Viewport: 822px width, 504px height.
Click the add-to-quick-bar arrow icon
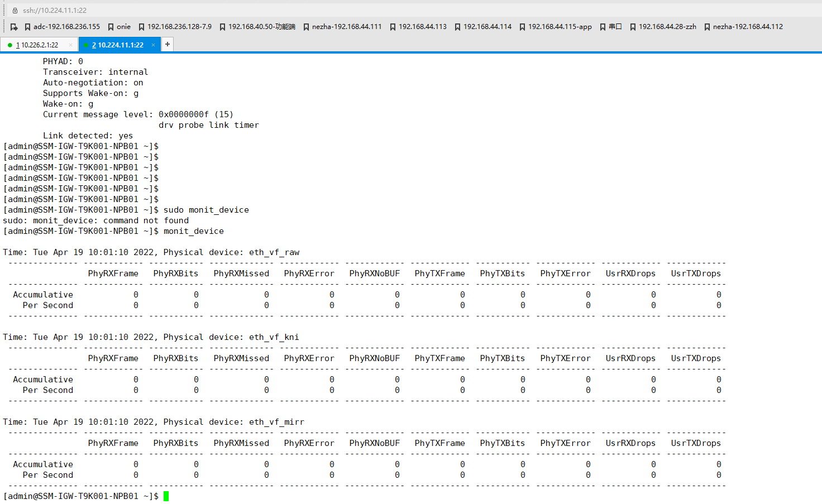(x=14, y=27)
